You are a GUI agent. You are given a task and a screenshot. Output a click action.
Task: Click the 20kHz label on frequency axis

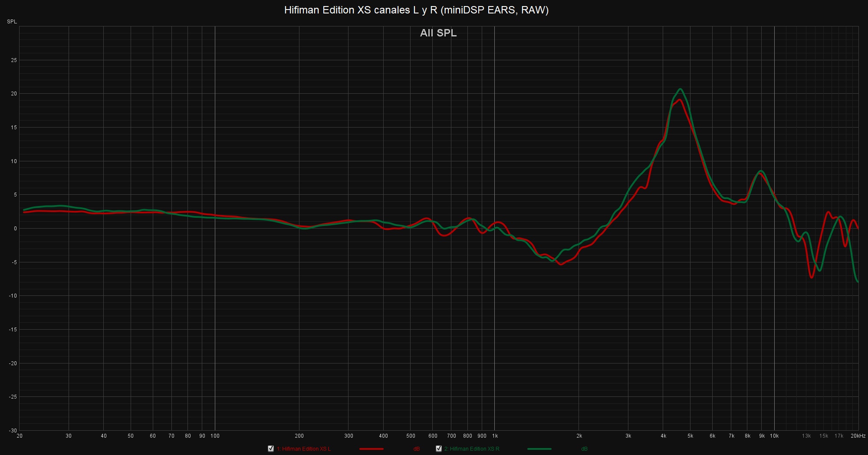click(858, 436)
